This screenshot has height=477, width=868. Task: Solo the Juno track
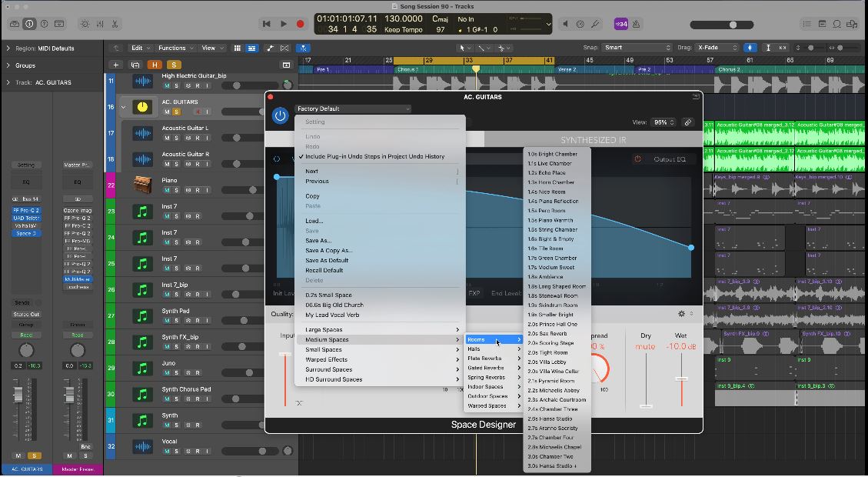pos(177,373)
